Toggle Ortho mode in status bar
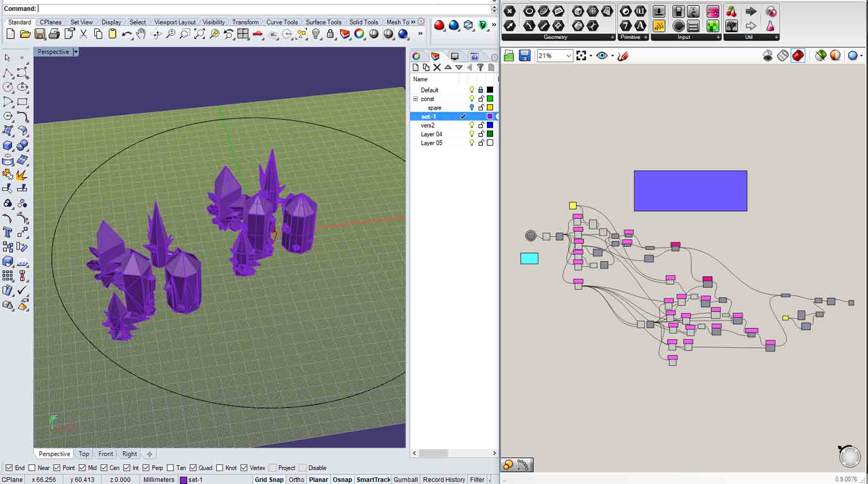Screen dimensions: 868x484 tap(296, 479)
